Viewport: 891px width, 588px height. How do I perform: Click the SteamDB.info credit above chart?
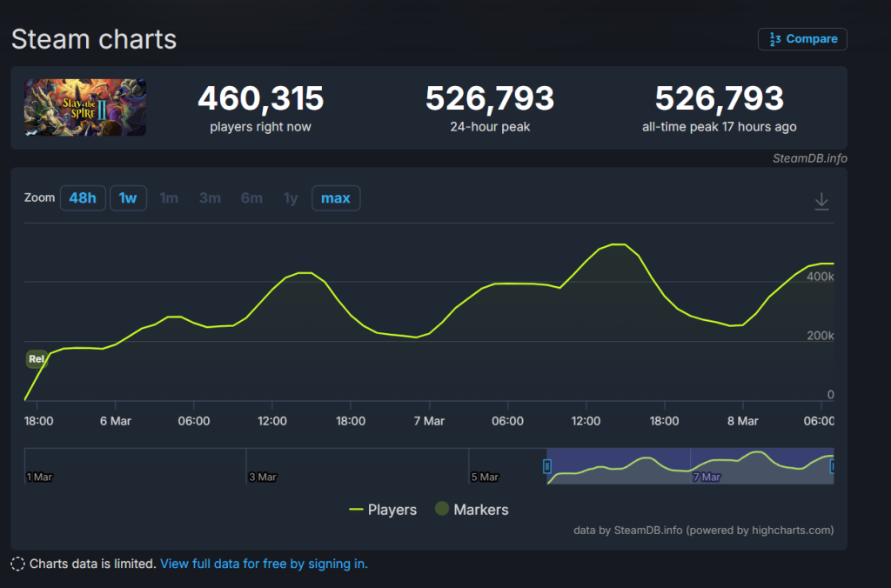[x=809, y=158]
